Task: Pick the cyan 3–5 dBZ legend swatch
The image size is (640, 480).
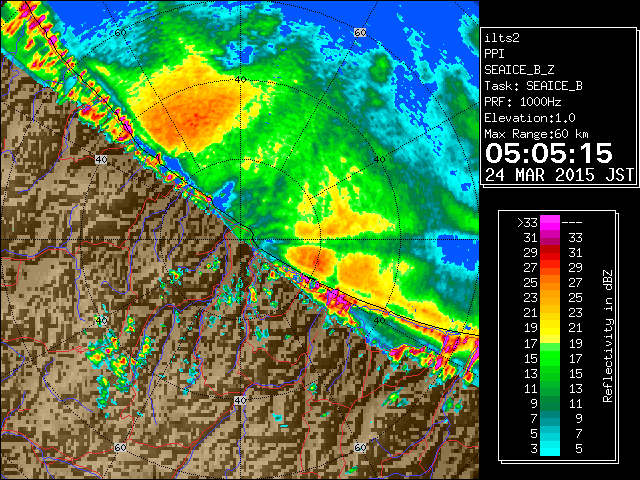Action: point(550,449)
